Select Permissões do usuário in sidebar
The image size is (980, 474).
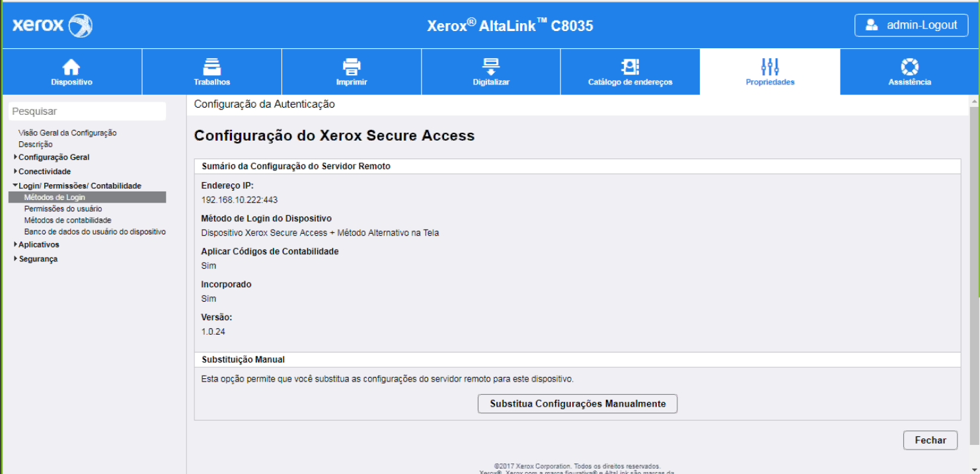pos(63,209)
